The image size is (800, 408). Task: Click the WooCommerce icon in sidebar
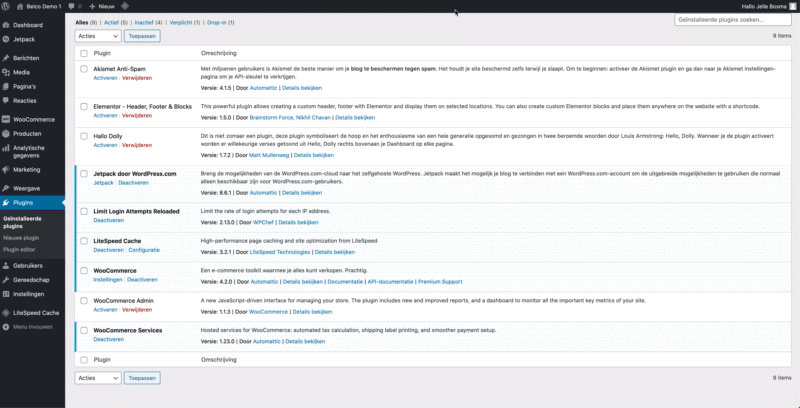click(6, 119)
